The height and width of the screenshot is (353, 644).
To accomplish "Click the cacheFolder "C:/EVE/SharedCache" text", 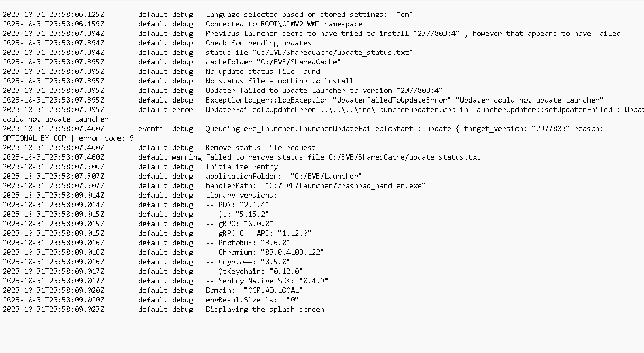I will [x=273, y=62].
